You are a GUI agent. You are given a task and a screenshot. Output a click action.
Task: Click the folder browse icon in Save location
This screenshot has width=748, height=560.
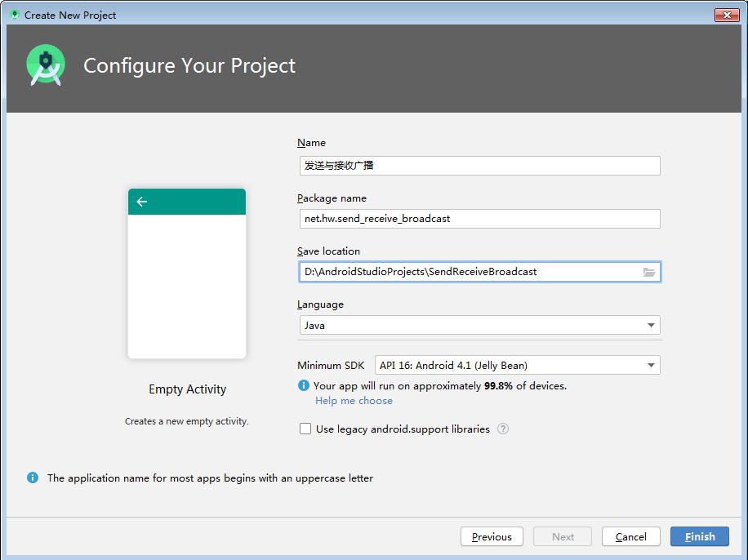pyautogui.click(x=648, y=272)
